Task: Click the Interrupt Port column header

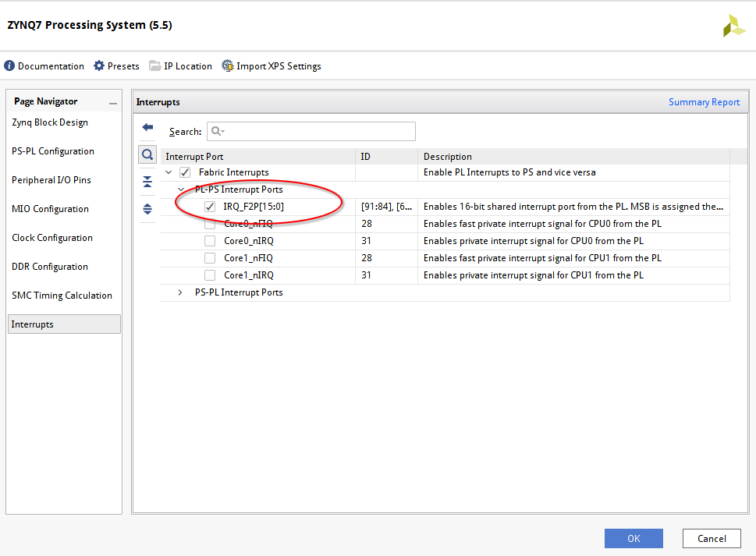Action: click(x=258, y=157)
